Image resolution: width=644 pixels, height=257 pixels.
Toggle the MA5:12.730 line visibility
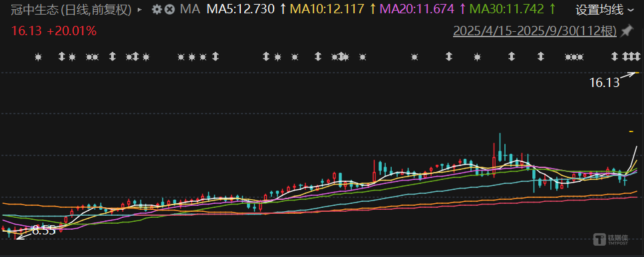coord(246,9)
